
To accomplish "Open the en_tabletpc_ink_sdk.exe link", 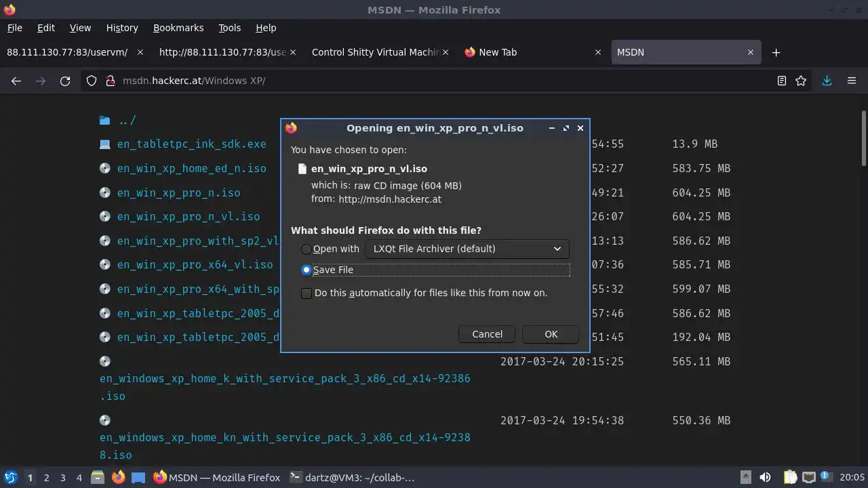I will pyautogui.click(x=191, y=144).
